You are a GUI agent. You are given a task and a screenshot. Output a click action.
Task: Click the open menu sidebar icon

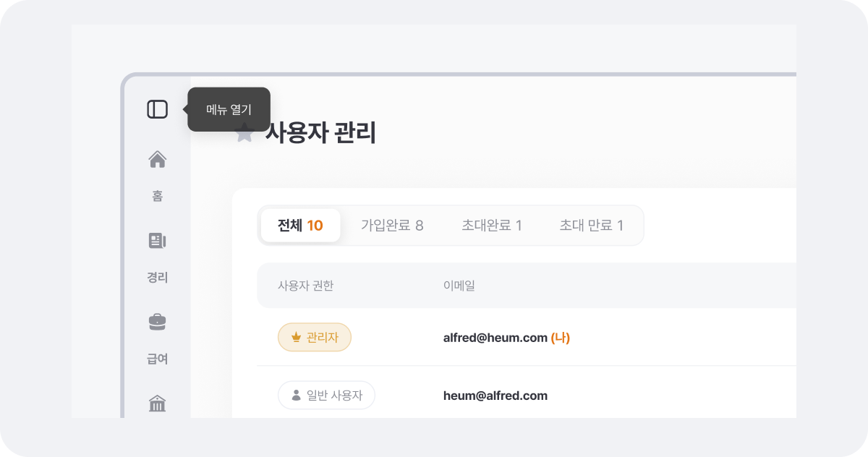coord(157,109)
